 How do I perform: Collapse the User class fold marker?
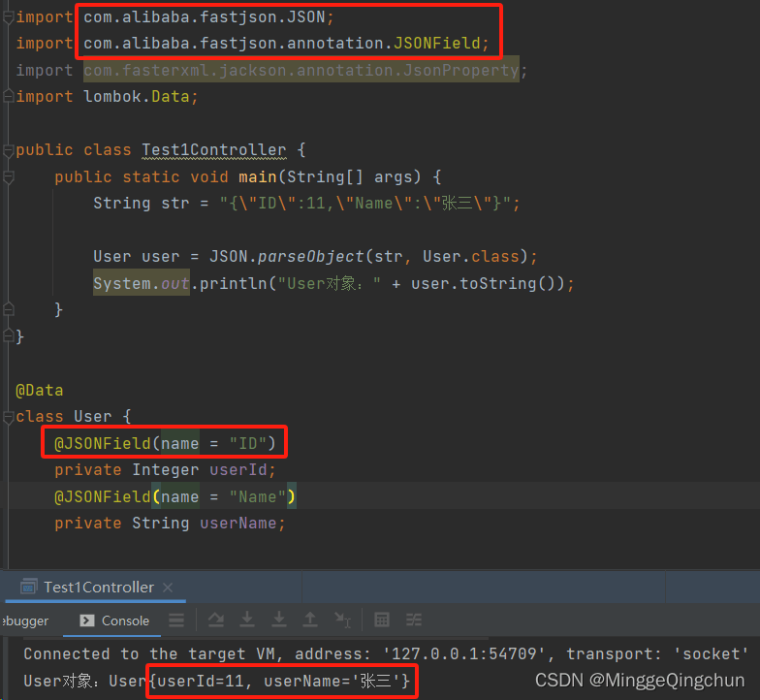(8, 417)
